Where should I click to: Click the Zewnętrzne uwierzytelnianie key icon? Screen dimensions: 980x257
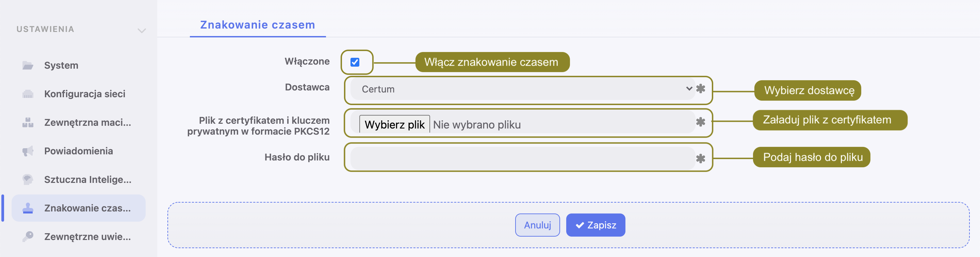(x=28, y=237)
